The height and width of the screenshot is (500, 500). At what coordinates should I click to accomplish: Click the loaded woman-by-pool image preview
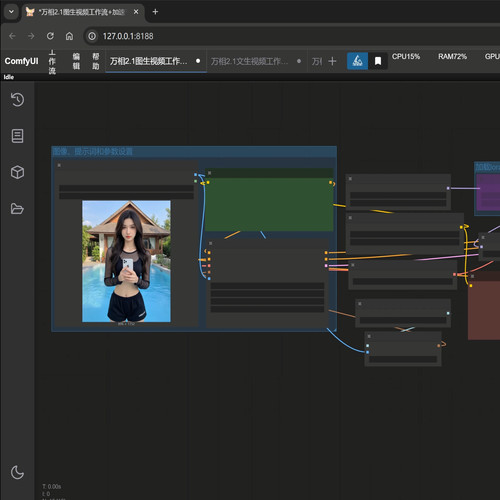tap(126, 261)
